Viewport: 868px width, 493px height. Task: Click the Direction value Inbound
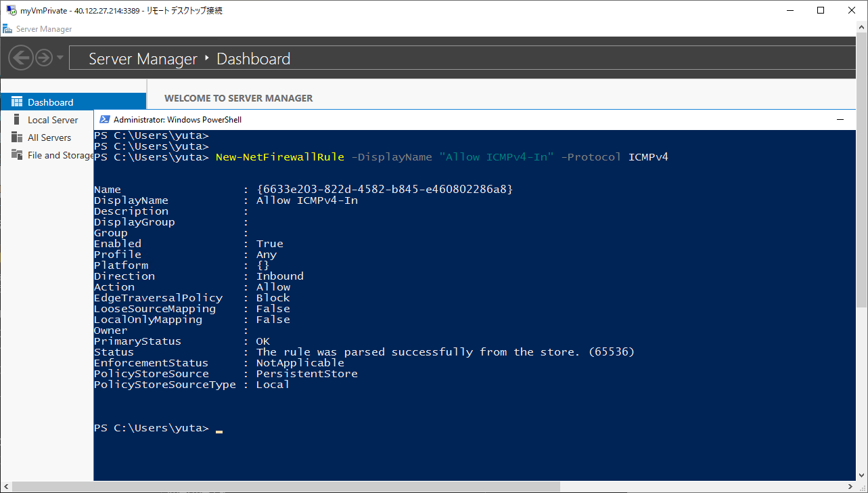pos(279,276)
